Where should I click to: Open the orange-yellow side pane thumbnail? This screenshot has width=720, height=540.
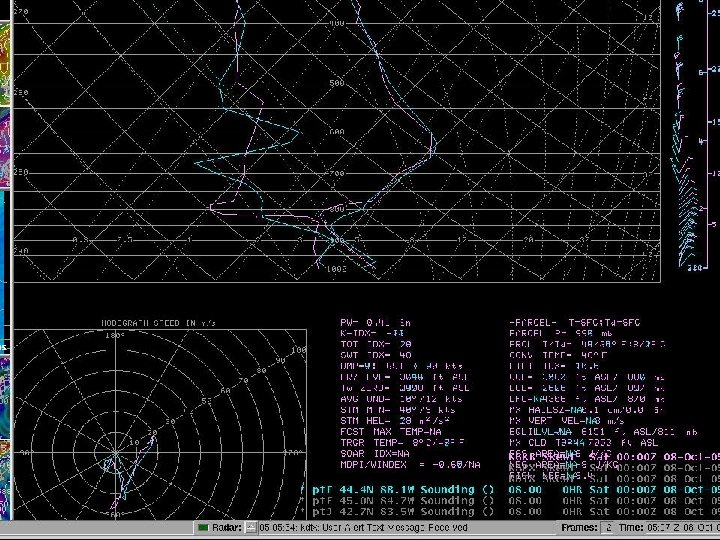point(5,63)
